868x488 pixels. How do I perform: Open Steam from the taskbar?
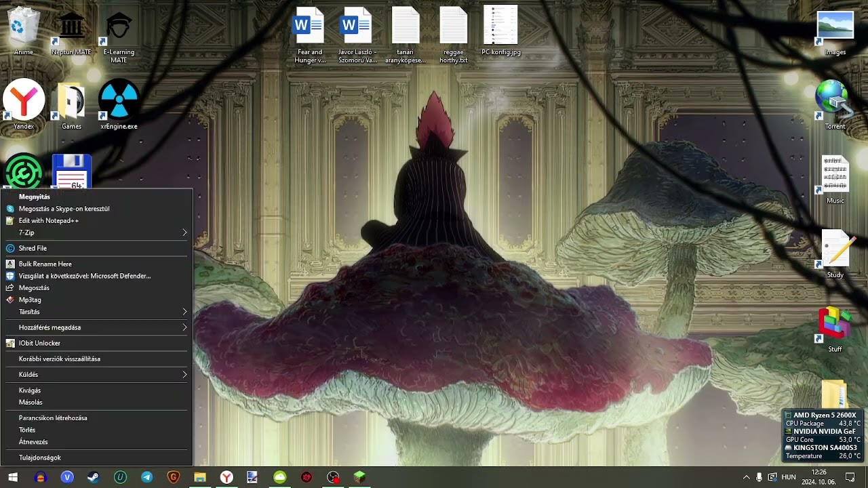pyautogui.click(x=93, y=477)
